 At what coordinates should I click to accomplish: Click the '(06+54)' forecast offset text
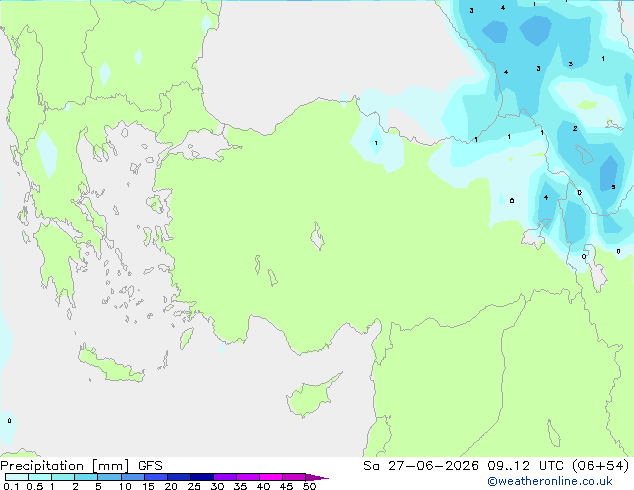[x=600, y=466]
